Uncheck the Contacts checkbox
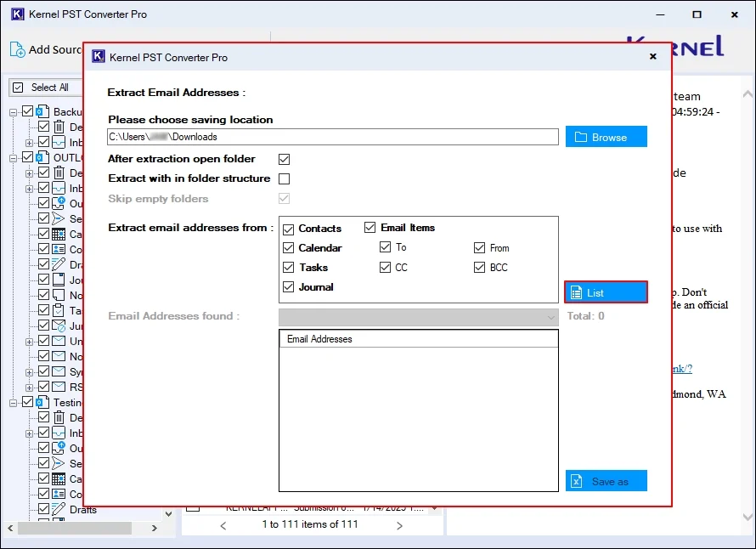 pos(288,229)
